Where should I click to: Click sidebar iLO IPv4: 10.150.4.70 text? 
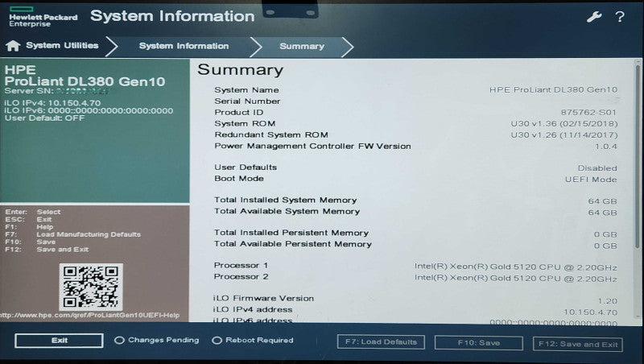pyautogui.click(x=52, y=103)
